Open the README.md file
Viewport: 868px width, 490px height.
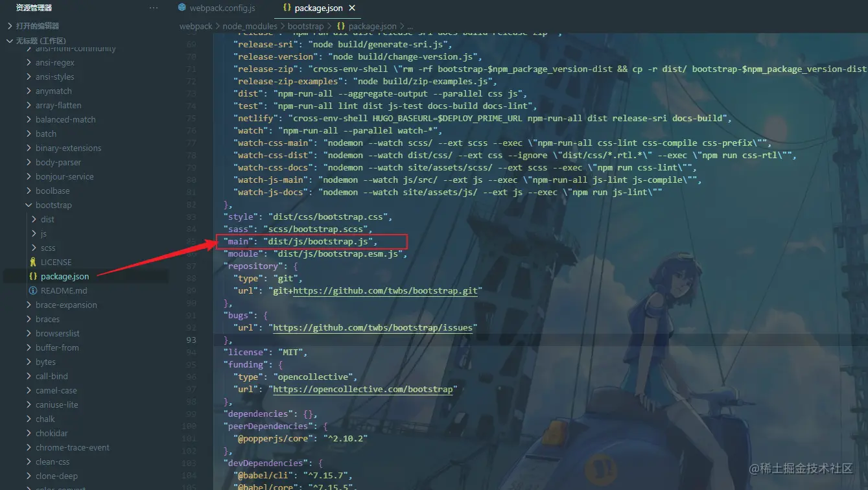click(64, 291)
